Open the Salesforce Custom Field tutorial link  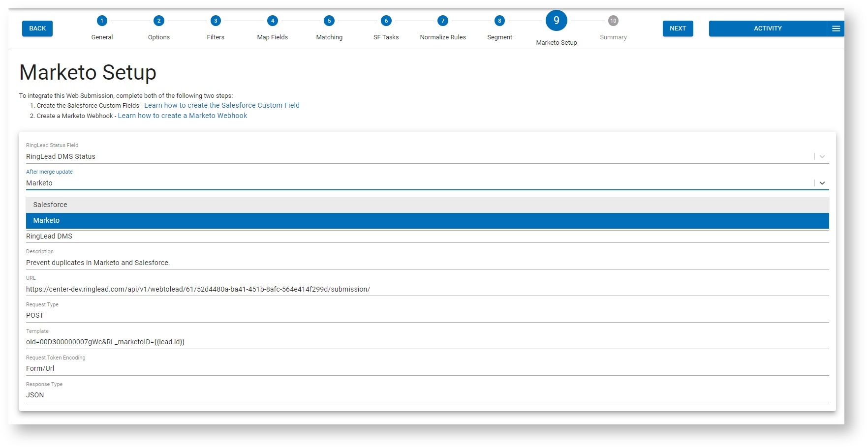(x=222, y=105)
